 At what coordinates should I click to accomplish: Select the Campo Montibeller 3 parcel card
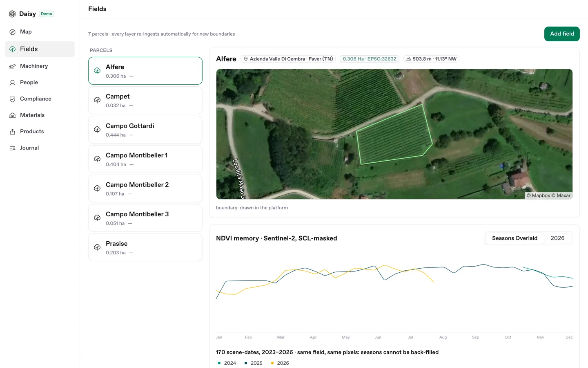pos(145,218)
